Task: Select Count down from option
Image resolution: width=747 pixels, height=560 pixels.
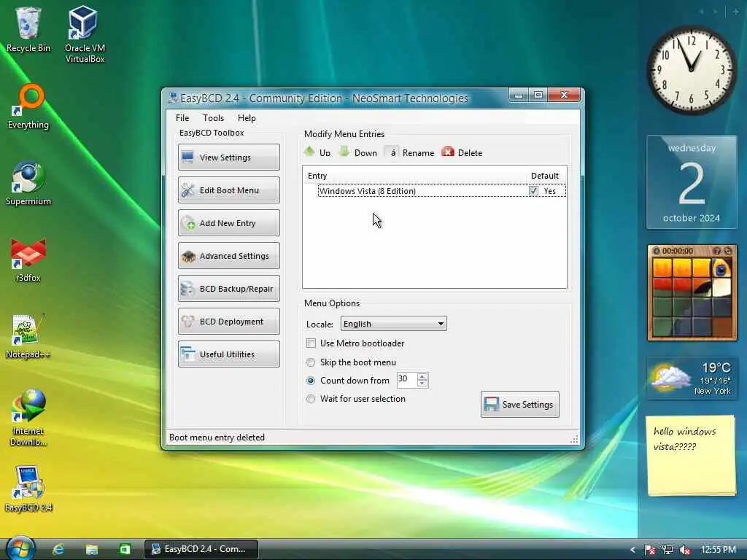Action: [x=311, y=381]
